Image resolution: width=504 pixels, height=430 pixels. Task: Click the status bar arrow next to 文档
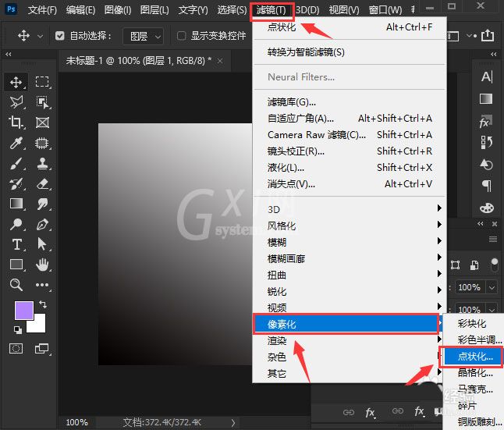(x=233, y=423)
